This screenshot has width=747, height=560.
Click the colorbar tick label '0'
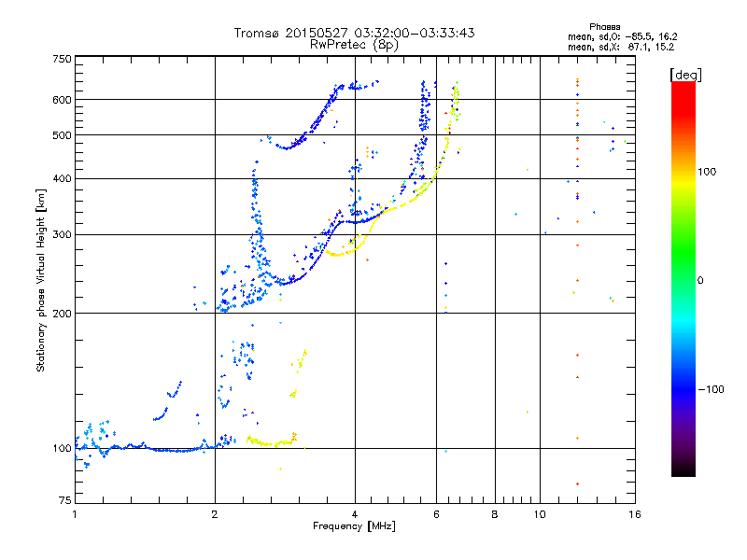(700, 281)
